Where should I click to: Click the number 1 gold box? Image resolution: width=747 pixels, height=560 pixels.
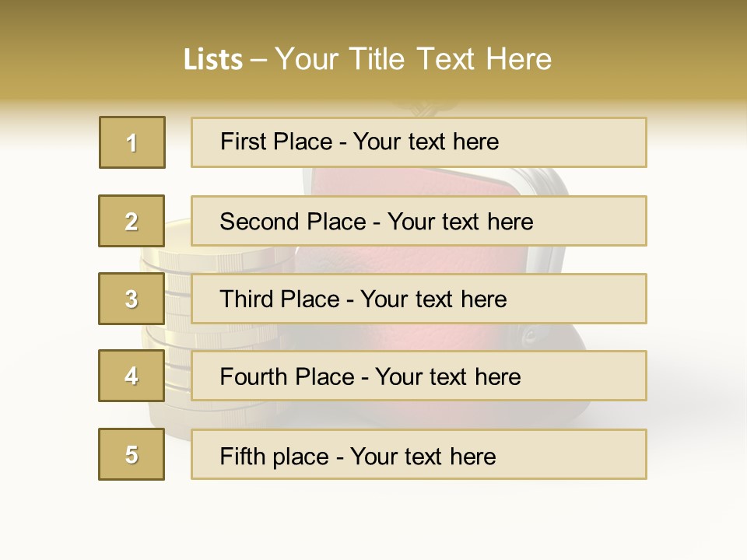pyautogui.click(x=132, y=142)
